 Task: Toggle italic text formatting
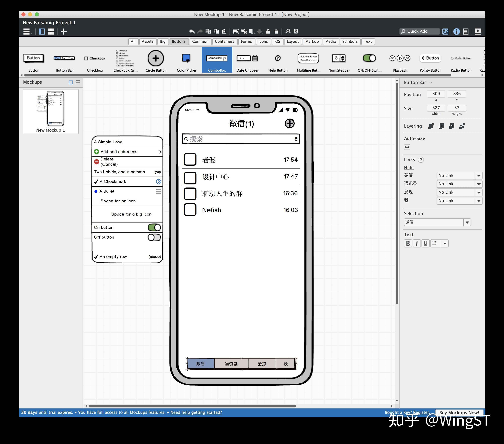(x=417, y=243)
